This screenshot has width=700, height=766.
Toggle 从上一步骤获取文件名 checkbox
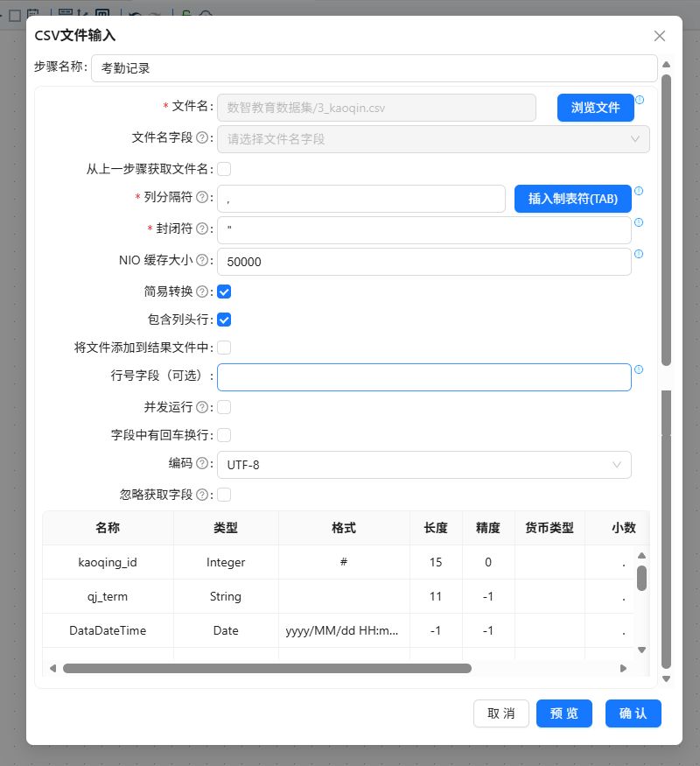(224, 169)
